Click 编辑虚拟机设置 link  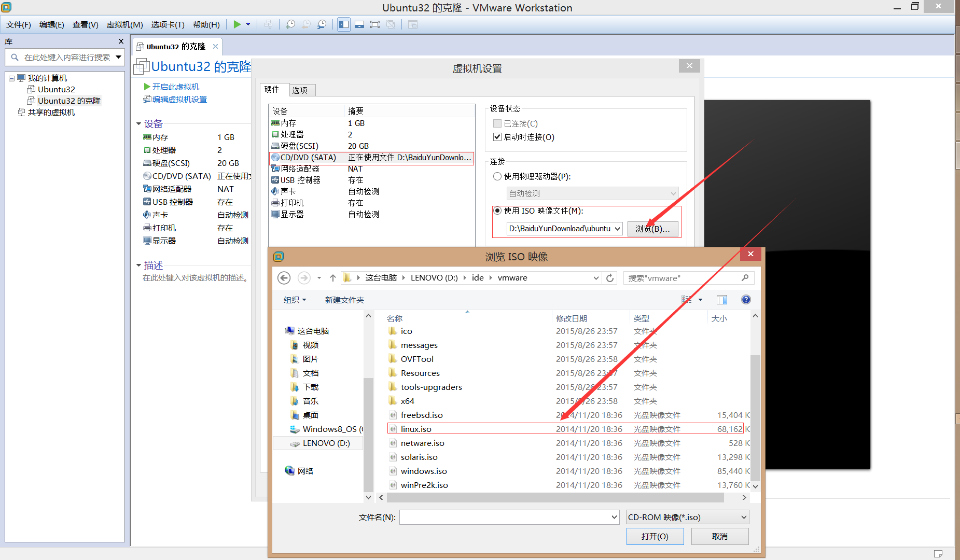click(x=179, y=99)
